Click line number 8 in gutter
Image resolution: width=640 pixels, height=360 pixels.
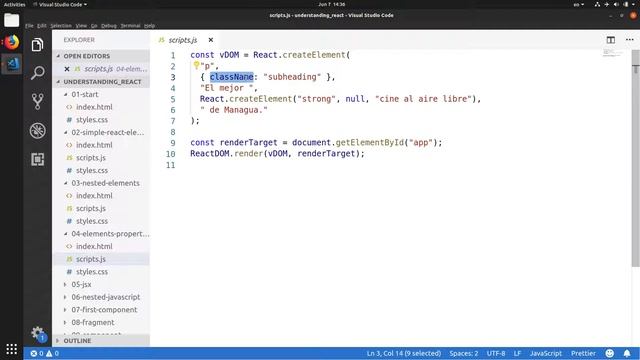pyautogui.click(x=173, y=132)
